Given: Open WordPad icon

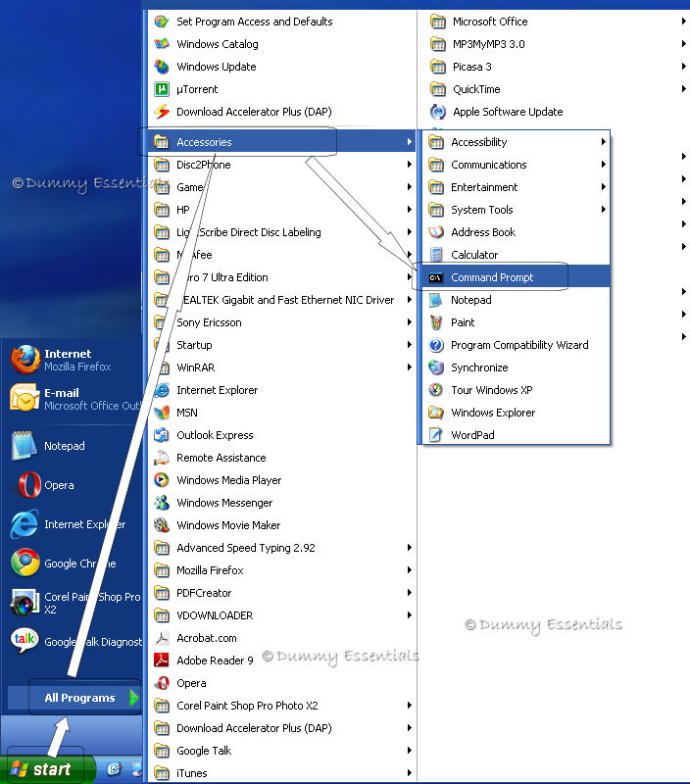Looking at the screenshot, I should click(x=436, y=435).
